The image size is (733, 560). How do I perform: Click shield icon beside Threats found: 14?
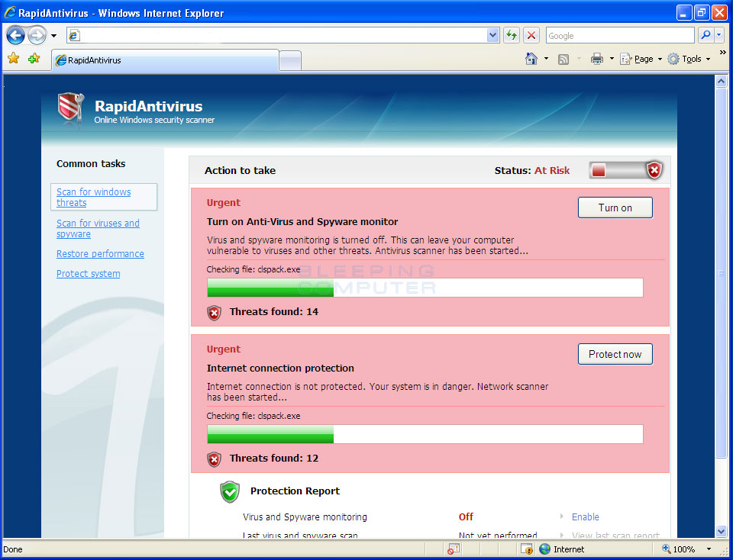point(214,313)
